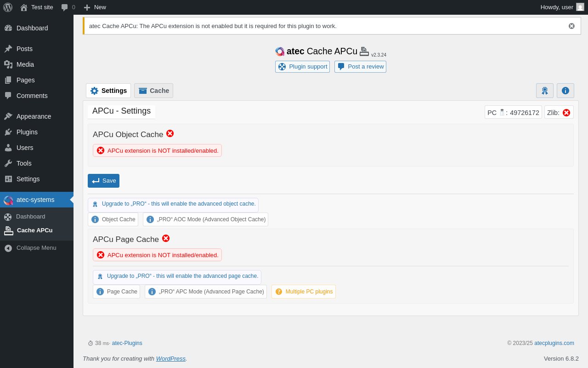
Task: Click Upgrade to PRO advanced page cache link
Action: click(177, 277)
